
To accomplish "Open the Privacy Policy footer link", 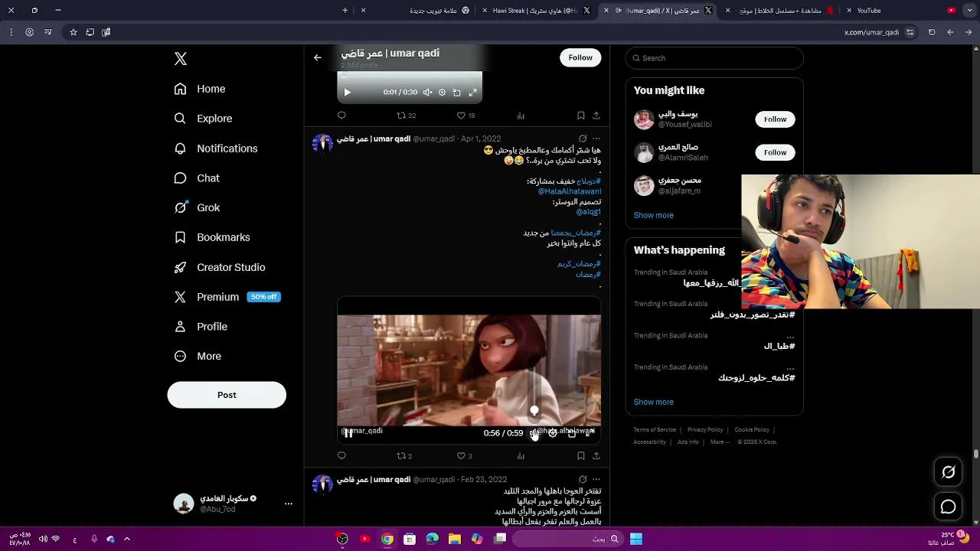I will pos(705,430).
